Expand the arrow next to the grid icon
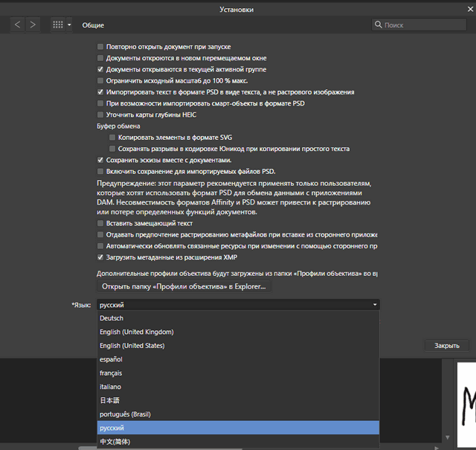 [x=69, y=25]
